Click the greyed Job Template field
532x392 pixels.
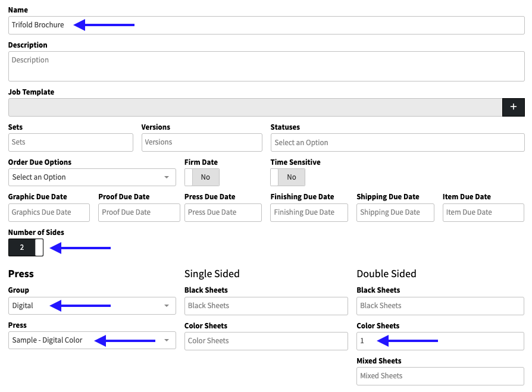255,107
